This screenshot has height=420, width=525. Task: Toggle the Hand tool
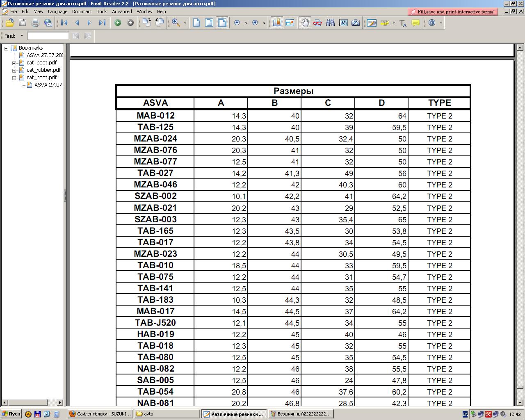[305, 23]
